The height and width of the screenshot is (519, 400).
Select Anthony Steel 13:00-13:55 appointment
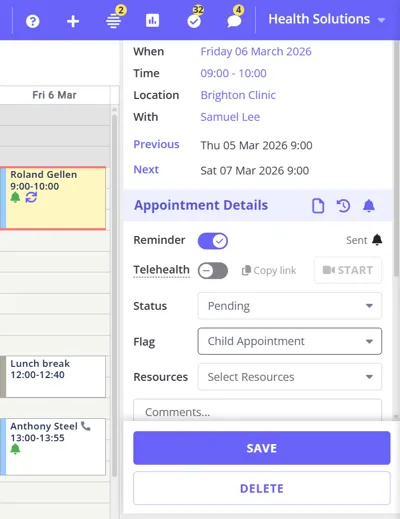tap(53, 447)
